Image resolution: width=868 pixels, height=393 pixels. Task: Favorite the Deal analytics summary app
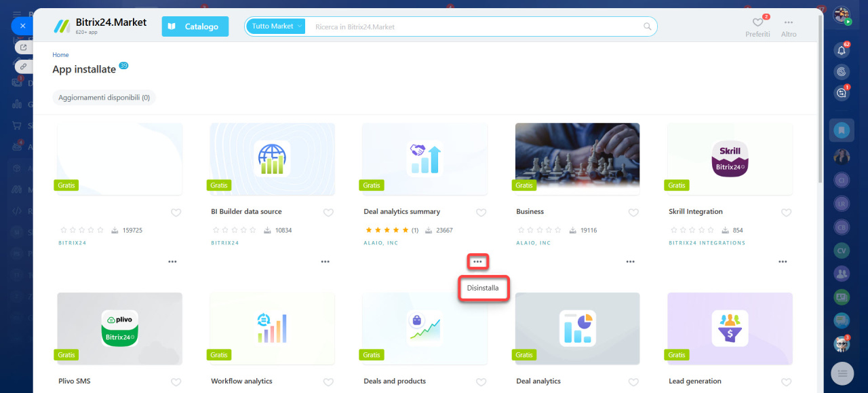(x=481, y=212)
